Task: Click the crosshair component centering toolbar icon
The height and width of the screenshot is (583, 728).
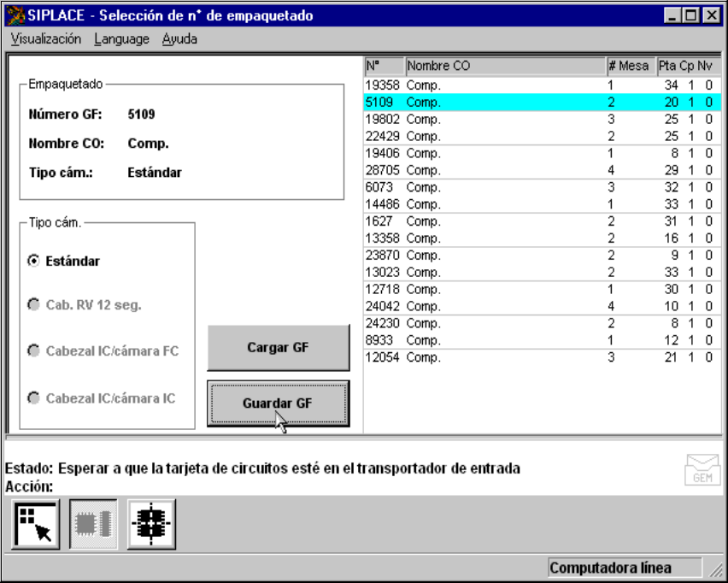Action: point(151,524)
